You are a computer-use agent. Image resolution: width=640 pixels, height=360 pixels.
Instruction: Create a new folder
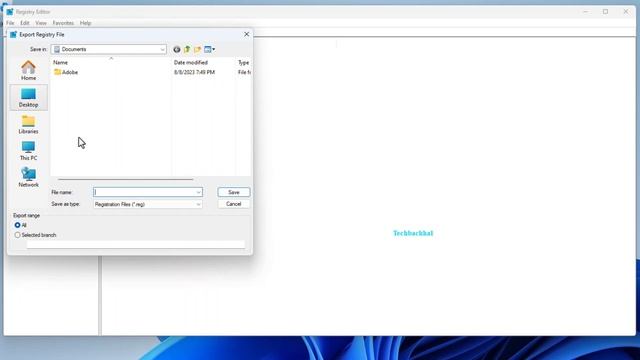[198, 49]
